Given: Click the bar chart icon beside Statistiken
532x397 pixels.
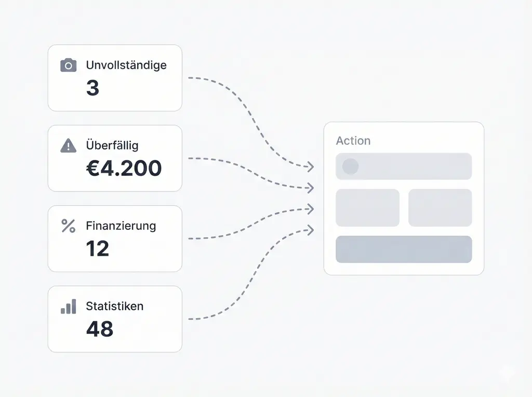Looking at the screenshot, I should tap(68, 306).
